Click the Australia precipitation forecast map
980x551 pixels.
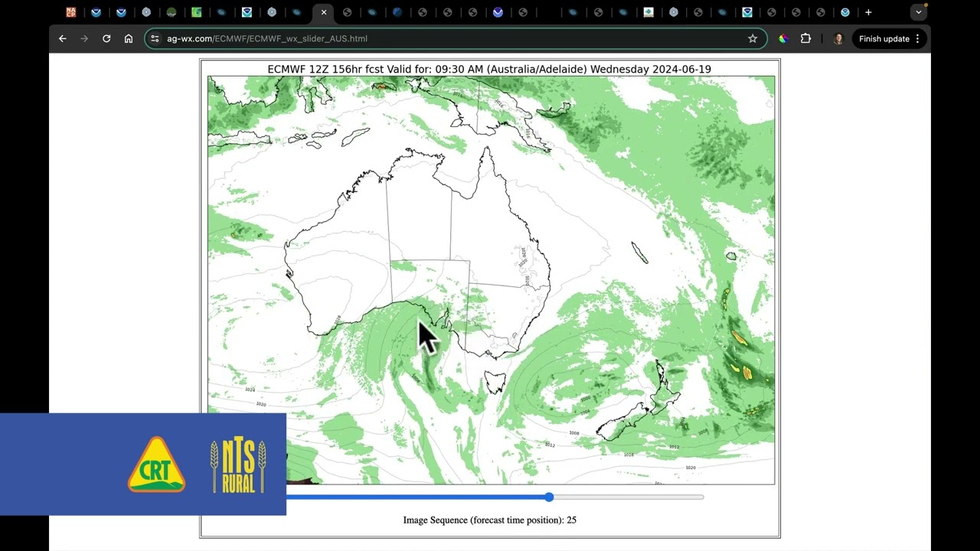491,280
